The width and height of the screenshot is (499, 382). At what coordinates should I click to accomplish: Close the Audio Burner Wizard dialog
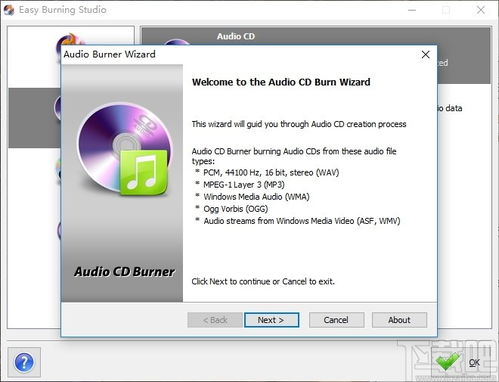click(x=425, y=55)
